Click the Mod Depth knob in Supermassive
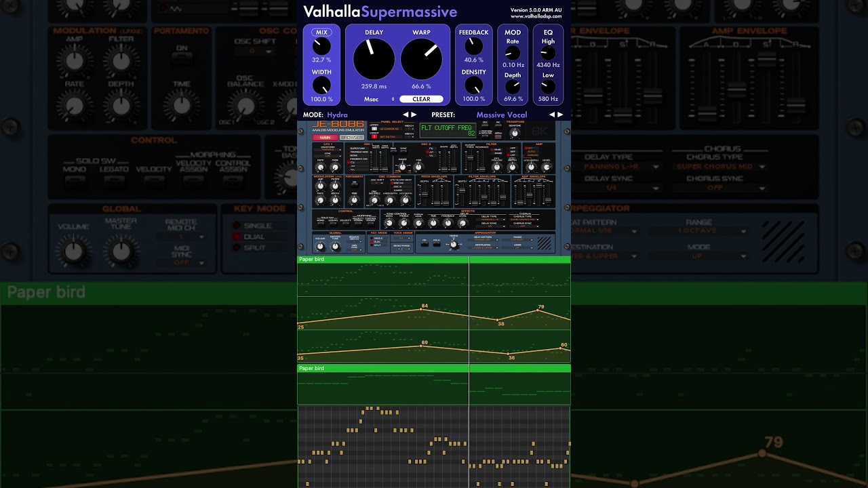The width and height of the screenshot is (868, 488). [513, 87]
